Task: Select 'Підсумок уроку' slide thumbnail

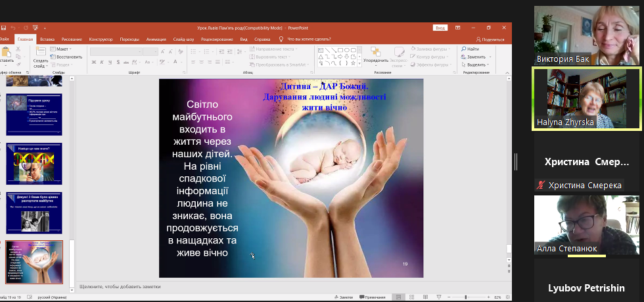Action: pyautogui.click(x=34, y=114)
